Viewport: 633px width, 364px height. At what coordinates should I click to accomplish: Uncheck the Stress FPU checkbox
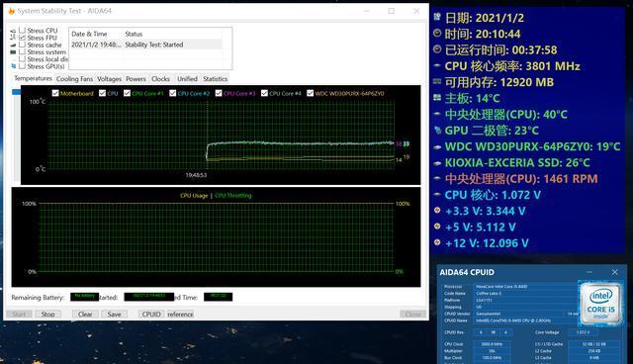[22, 38]
